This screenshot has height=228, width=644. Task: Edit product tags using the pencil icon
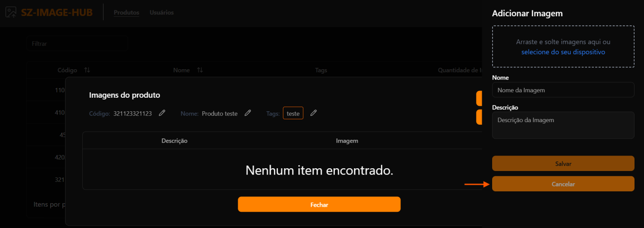313,113
